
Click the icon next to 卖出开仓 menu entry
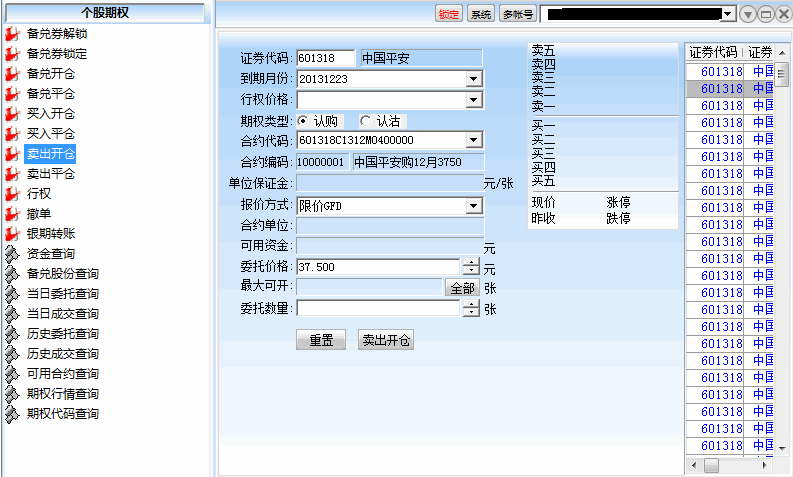[12, 154]
